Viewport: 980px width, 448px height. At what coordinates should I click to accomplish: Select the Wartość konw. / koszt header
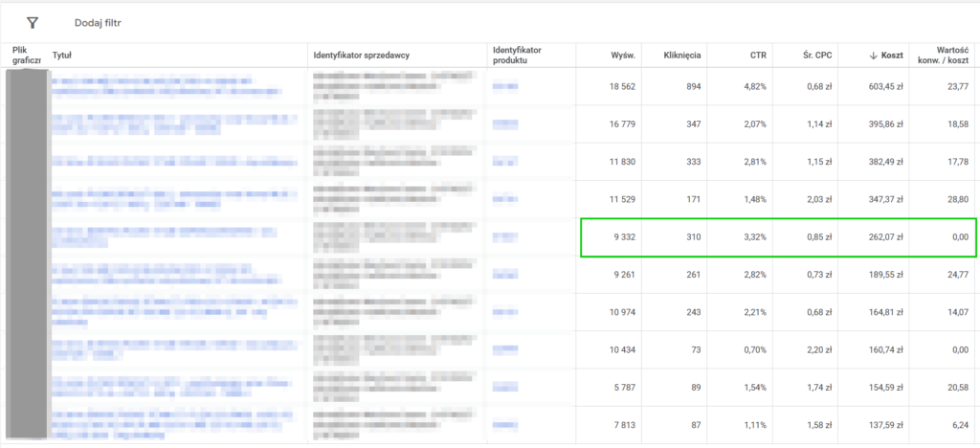[942, 55]
